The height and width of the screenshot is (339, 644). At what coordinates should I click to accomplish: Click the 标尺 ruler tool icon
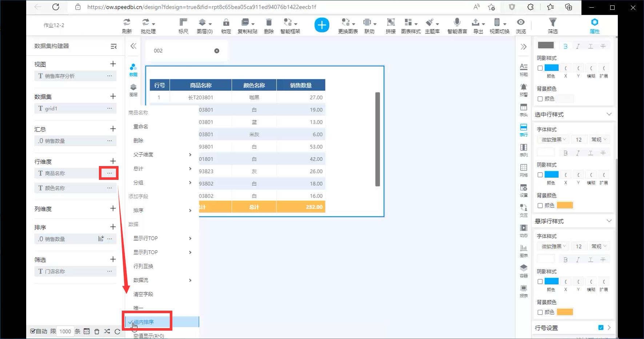click(183, 23)
